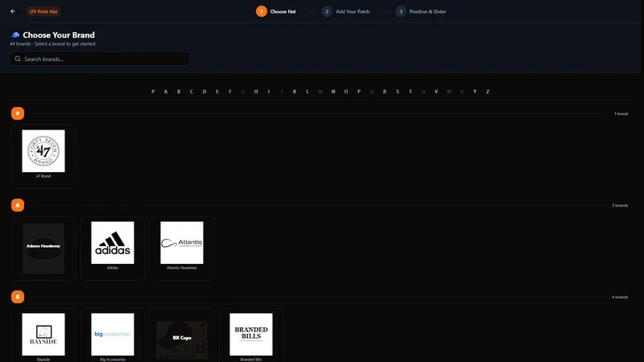Jump to letter D brands
Screen dimensions: 644x362
pyautogui.click(x=204, y=92)
